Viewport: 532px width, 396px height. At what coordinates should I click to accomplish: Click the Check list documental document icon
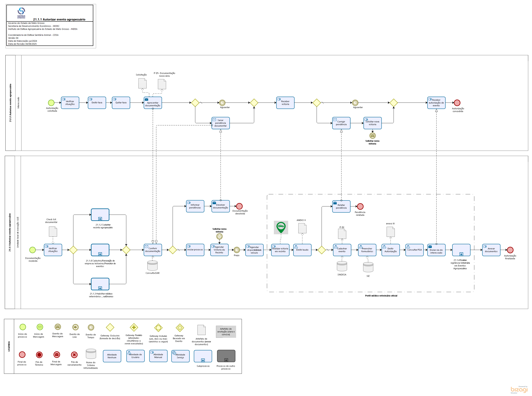pyautogui.click(x=53, y=231)
